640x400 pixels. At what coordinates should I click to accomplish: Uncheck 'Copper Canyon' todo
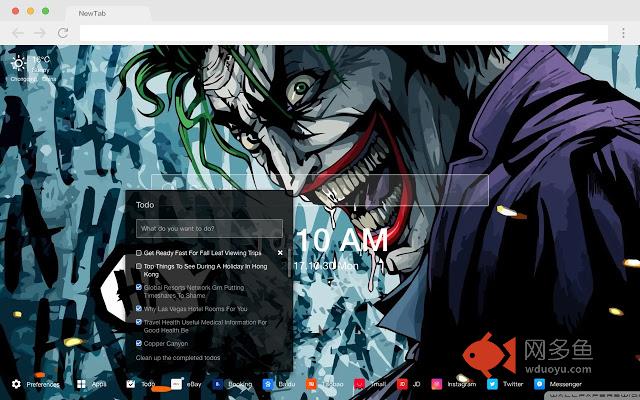pos(139,343)
